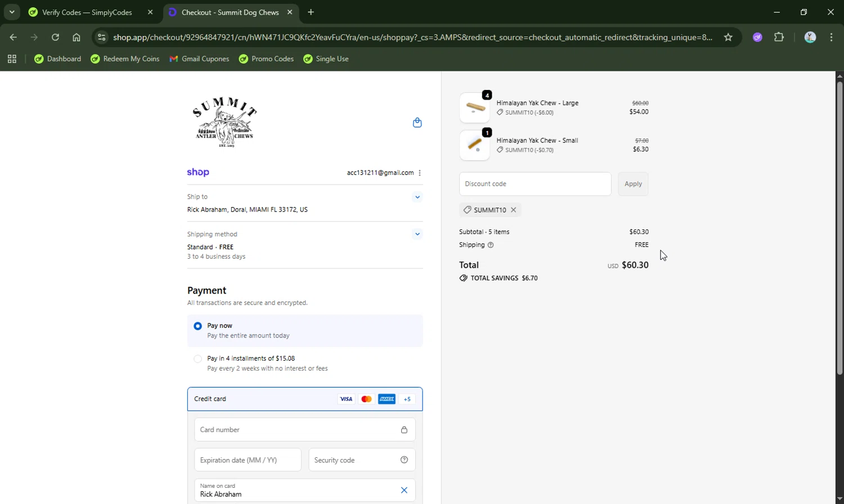Viewport: 844px width, 504px height.
Task: Click the Security code help icon
Action: [x=404, y=460]
